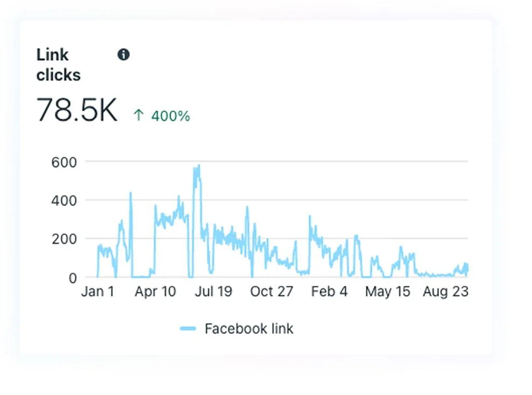Click the Aug 23 date marker
The image size is (532, 395).
(445, 291)
